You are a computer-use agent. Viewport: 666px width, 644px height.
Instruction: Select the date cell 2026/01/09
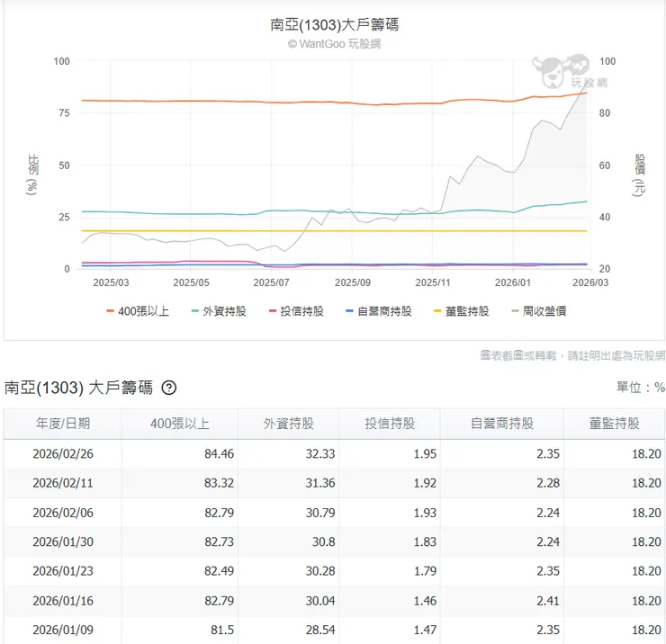63,630
